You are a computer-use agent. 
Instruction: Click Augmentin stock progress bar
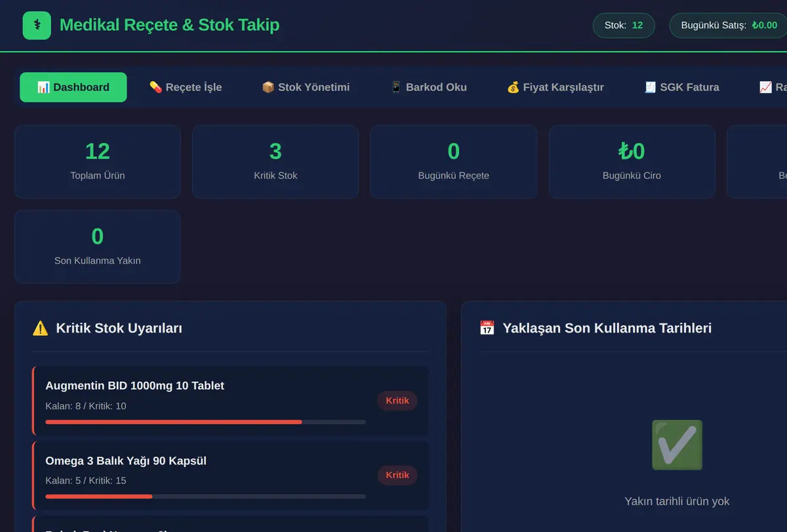[x=205, y=422]
